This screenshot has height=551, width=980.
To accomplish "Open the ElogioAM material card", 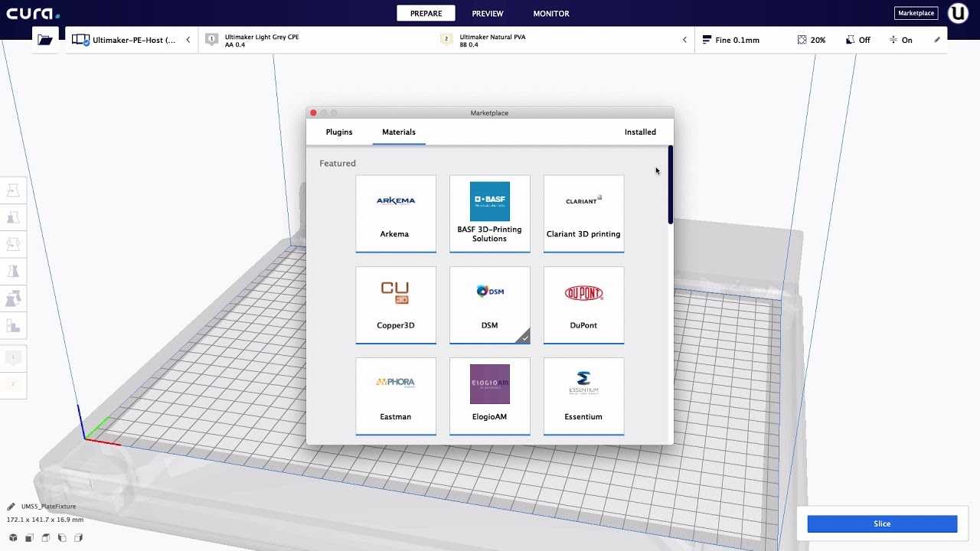I will 490,396.
